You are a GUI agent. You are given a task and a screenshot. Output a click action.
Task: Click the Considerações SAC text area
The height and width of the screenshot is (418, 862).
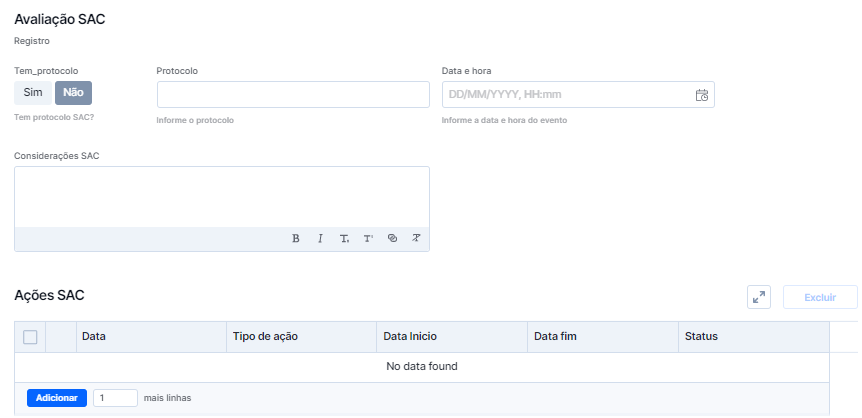(x=222, y=197)
